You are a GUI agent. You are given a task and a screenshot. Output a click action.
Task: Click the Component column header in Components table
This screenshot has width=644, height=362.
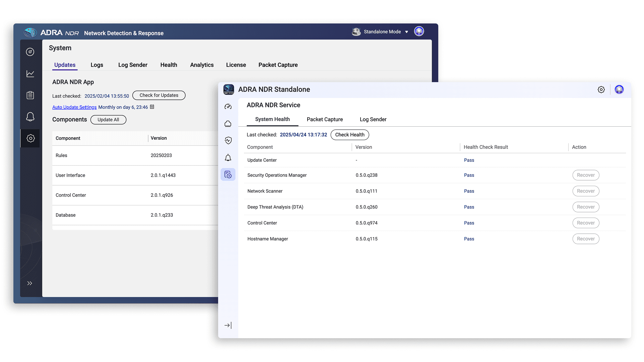pos(68,138)
